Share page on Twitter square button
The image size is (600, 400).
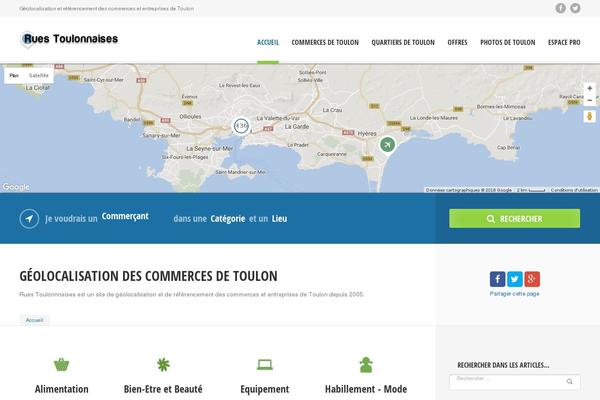pyautogui.click(x=515, y=279)
